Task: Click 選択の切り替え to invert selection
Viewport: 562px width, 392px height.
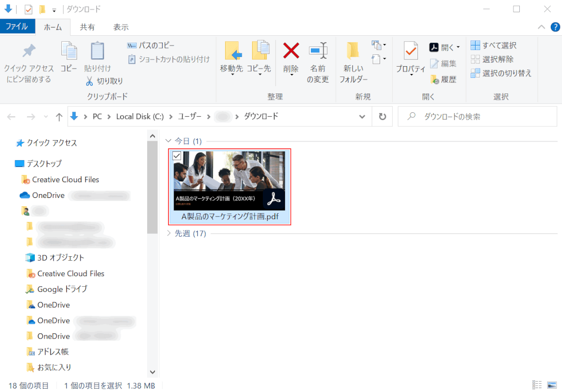Action: pos(501,73)
